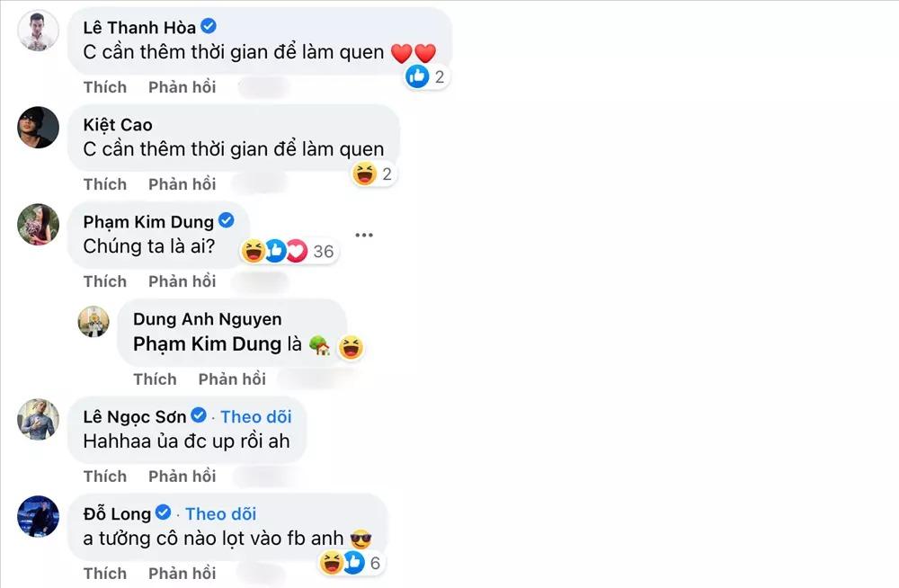Click Phản hồi under Kiệt Cao's comment
The image size is (899, 588).
[x=182, y=184]
